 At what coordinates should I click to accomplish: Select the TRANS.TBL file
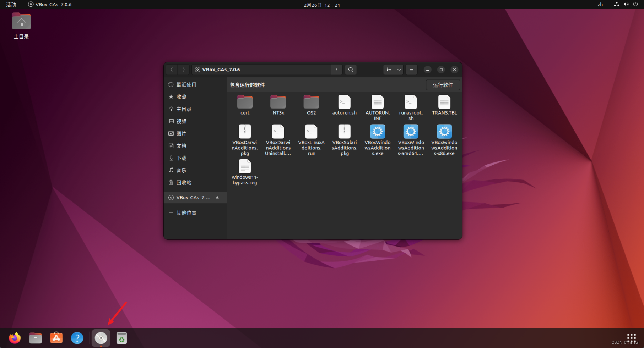coord(444,105)
